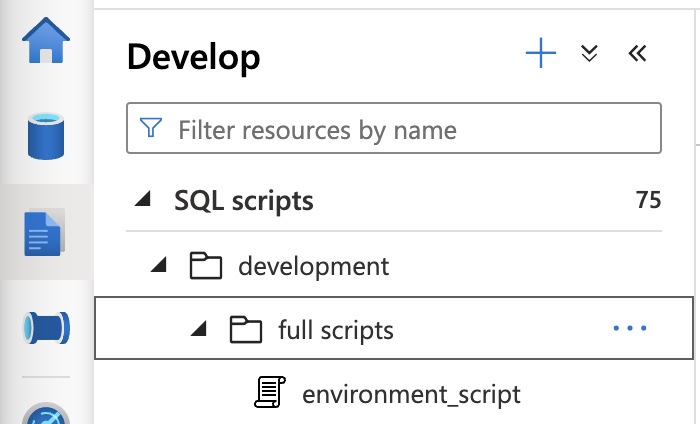Open the Integrate hub pipeline icon
Viewport: 700px width, 424px height.
point(46,327)
